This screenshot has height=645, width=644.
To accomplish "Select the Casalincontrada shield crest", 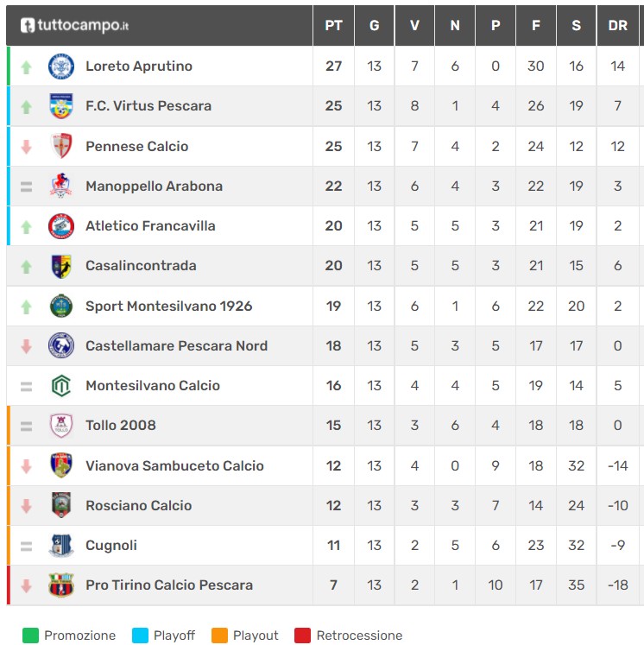I will click(x=61, y=266).
